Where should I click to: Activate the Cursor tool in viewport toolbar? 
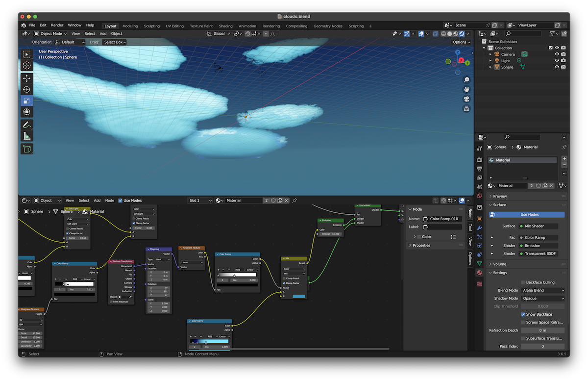click(x=27, y=66)
